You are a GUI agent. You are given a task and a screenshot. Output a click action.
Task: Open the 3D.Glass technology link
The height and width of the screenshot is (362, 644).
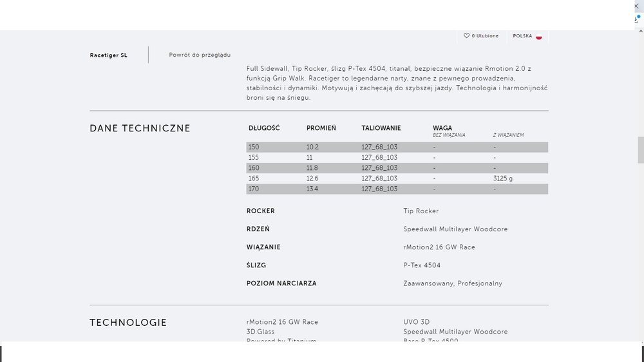pos(260,332)
